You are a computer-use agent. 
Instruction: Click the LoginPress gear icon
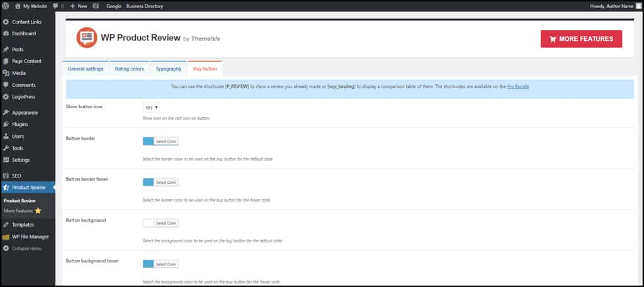(x=6, y=97)
